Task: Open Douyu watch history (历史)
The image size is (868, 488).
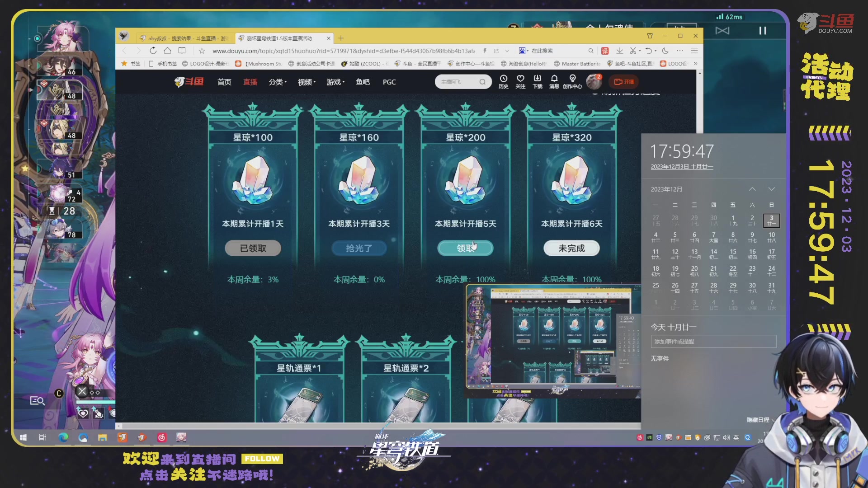Action: coord(504,82)
